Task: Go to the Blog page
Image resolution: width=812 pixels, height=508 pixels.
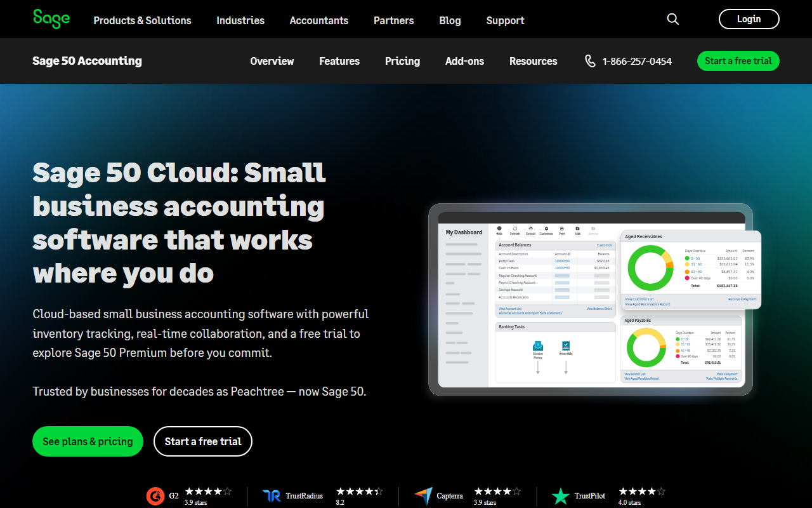Action: (450, 20)
